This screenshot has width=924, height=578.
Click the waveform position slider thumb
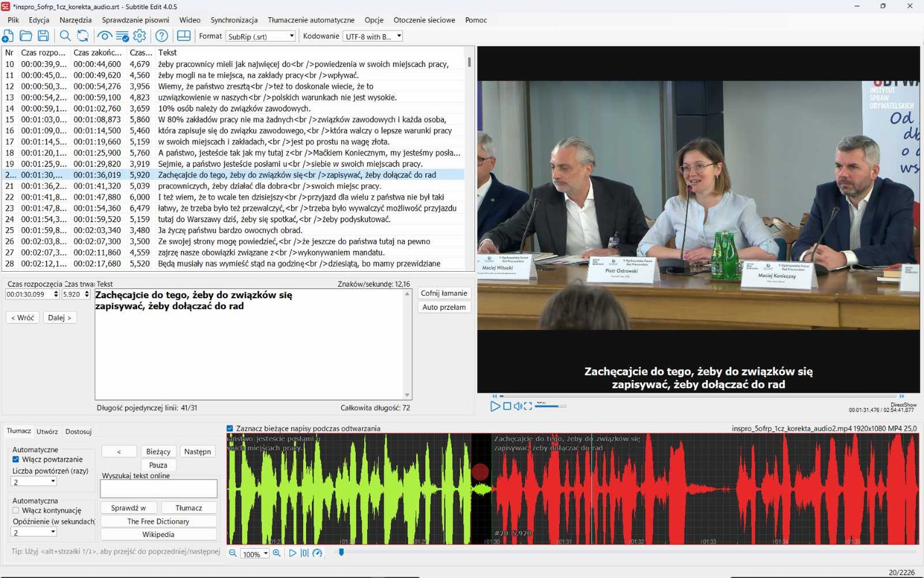341,553
